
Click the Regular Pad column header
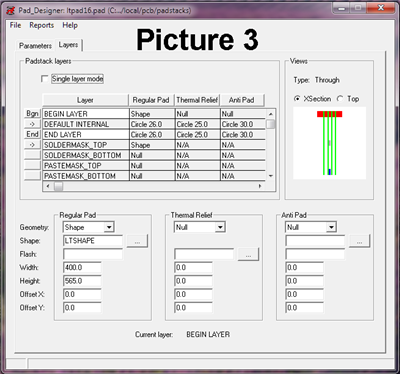point(151,100)
